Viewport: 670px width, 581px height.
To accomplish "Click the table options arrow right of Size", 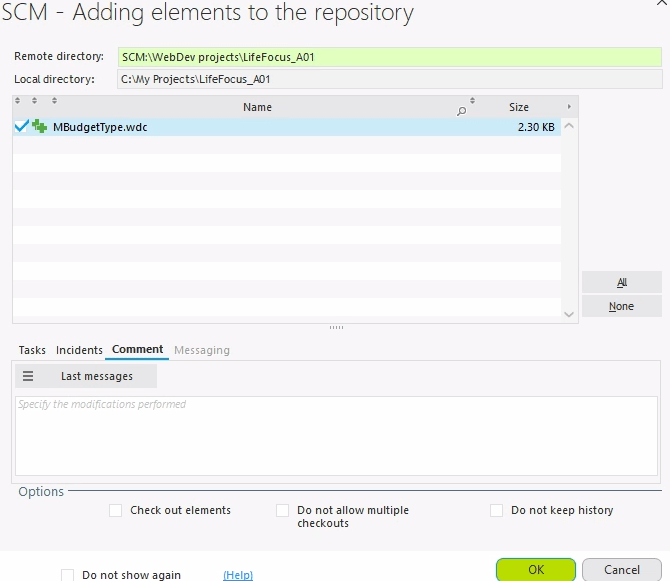I will 569,106.
